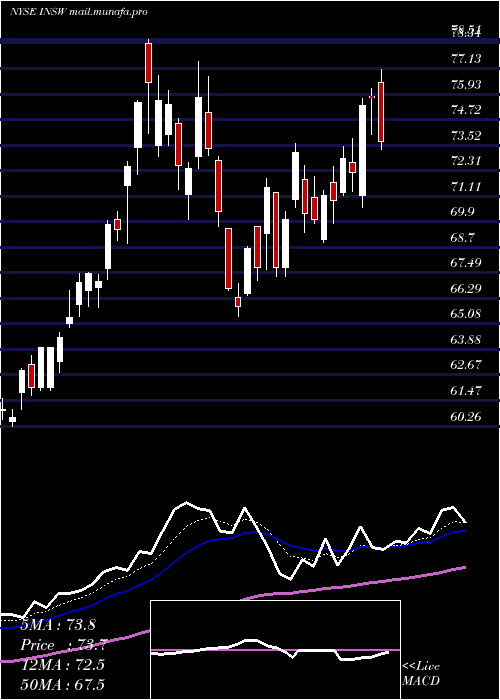This screenshot has height=700, width=500.
Task: Click the 65.08 price axis label
Action: [x=466, y=314]
